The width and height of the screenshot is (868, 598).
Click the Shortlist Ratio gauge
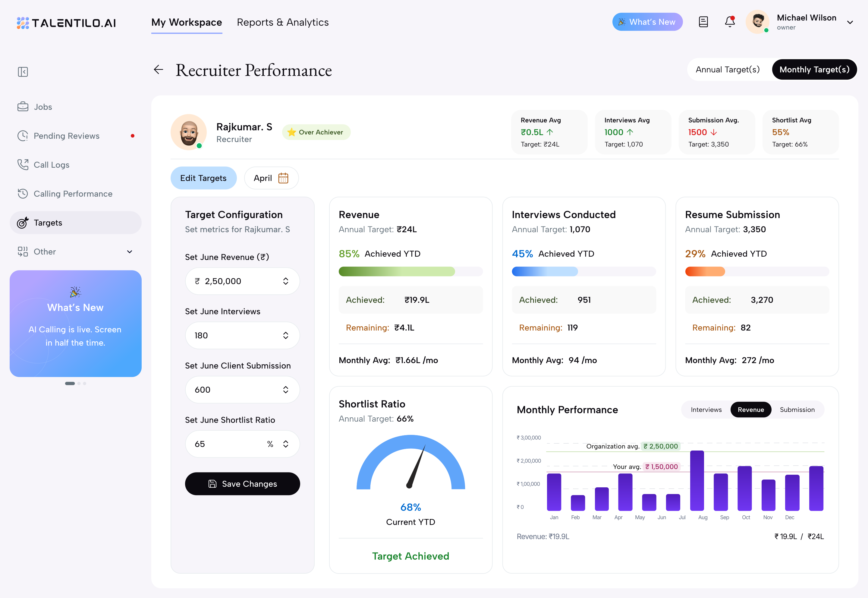[x=411, y=463]
